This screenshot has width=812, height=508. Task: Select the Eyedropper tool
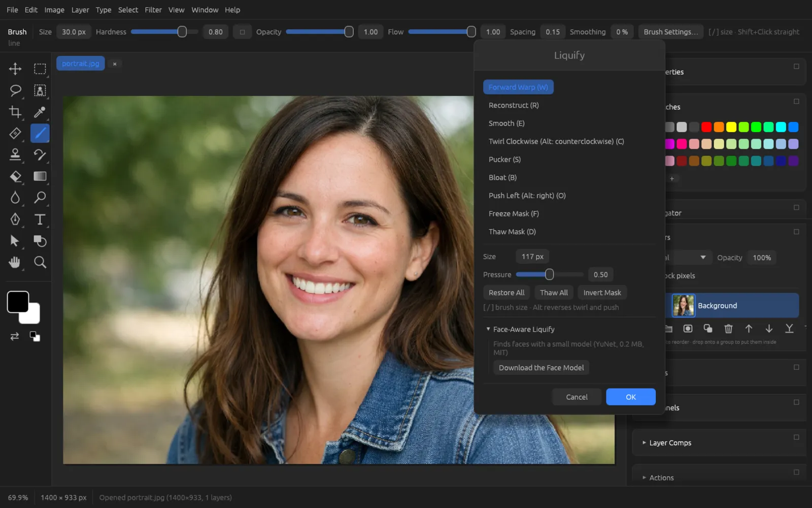click(x=40, y=112)
